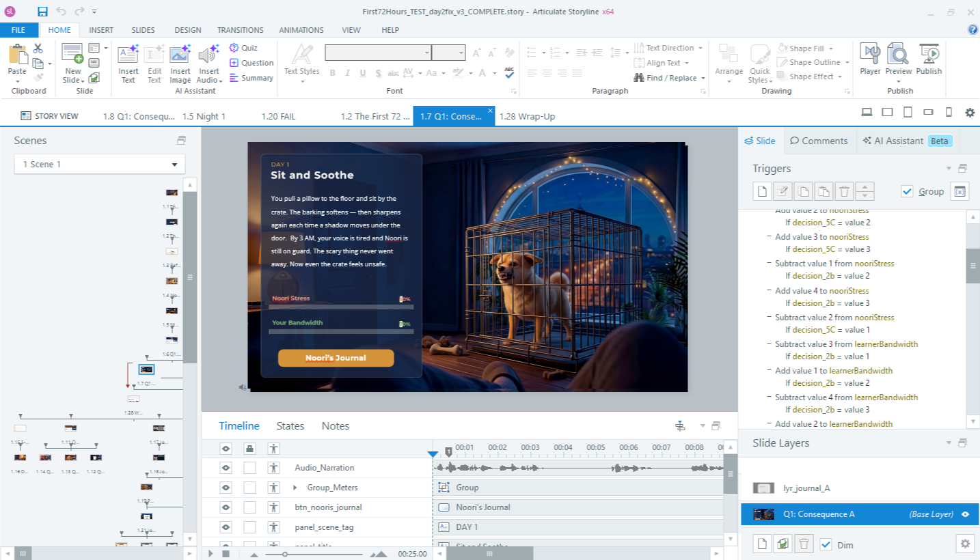The height and width of the screenshot is (560, 980).
Task: Click the AI Assistant Quiz button
Action: 243,48
